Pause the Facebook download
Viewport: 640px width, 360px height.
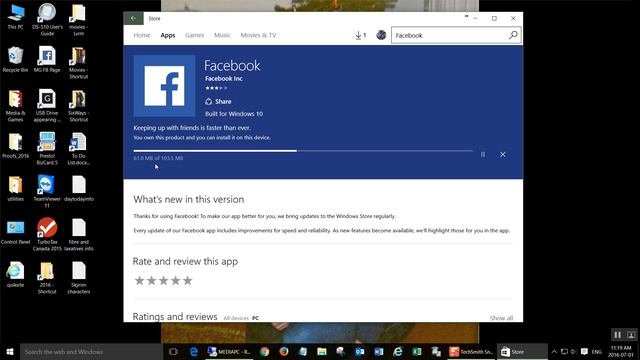pos(483,154)
